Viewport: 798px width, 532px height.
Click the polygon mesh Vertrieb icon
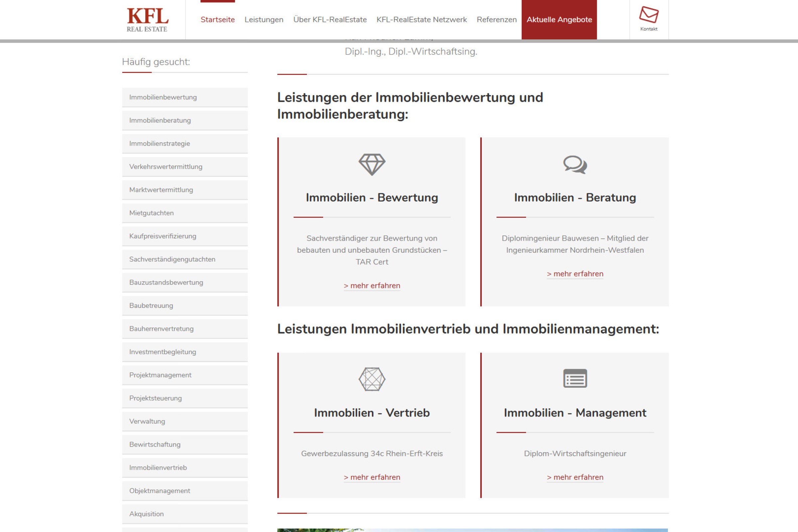coord(372,379)
